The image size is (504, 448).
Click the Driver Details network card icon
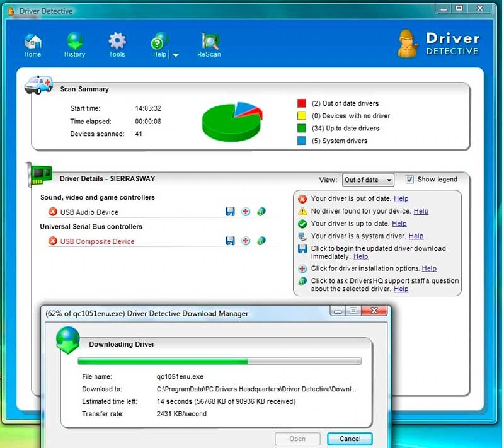(39, 175)
